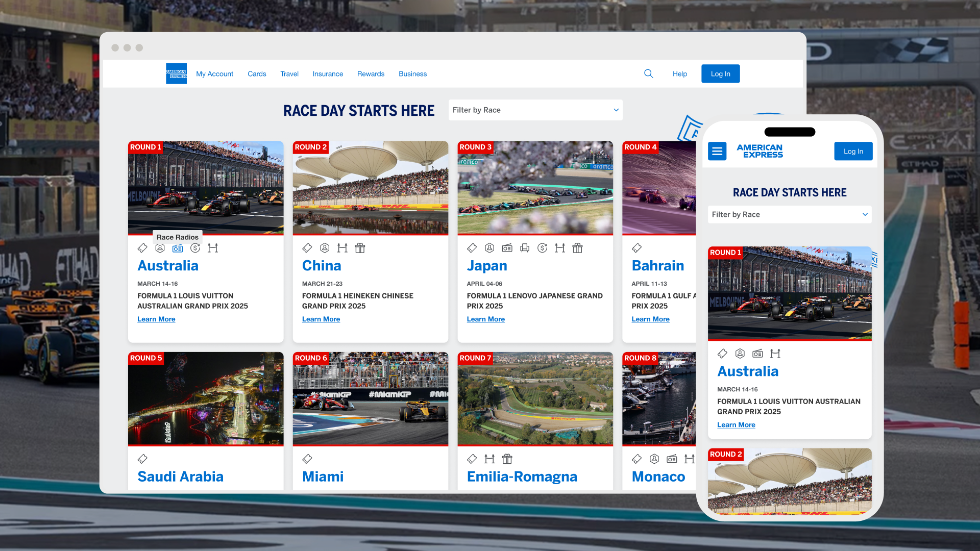The height and width of the screenshot is (551, 980).
Task: Expand the desktop Filter by Race dropdown
Action: coord(535,110)
